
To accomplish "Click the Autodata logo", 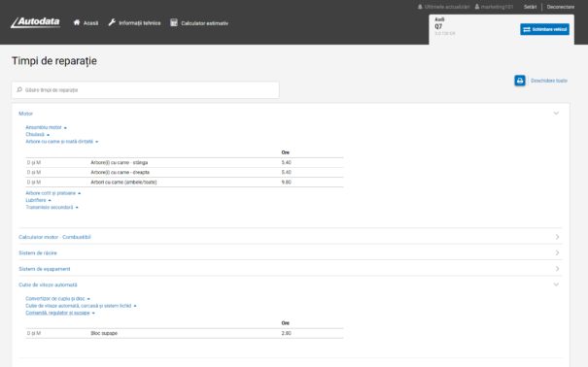I will tap(35, 22).
